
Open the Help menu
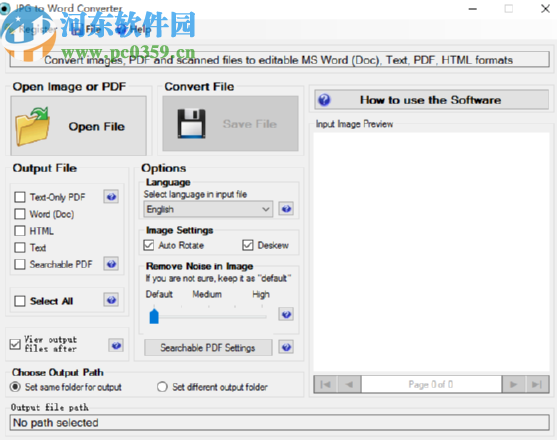click(134, 29)
